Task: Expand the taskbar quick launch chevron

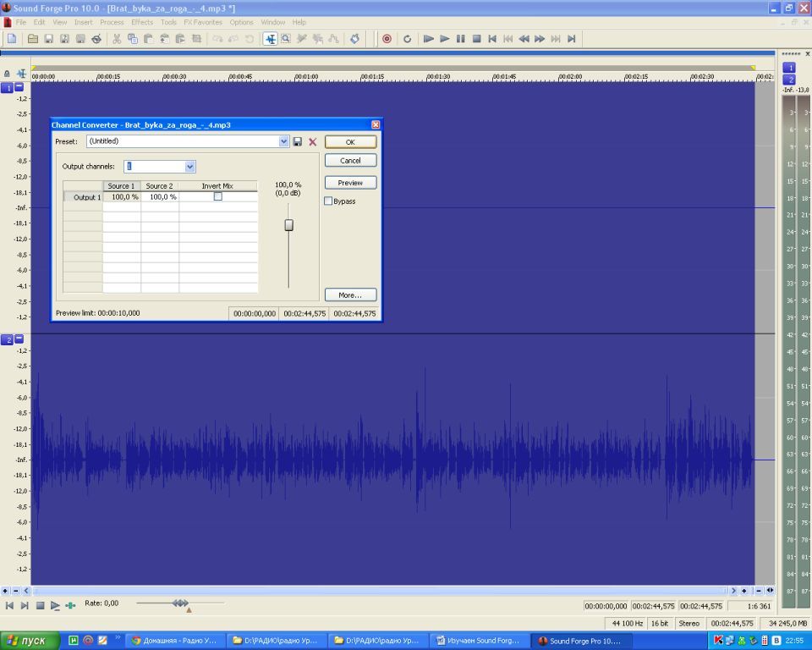Action: [x=118, y=637]
